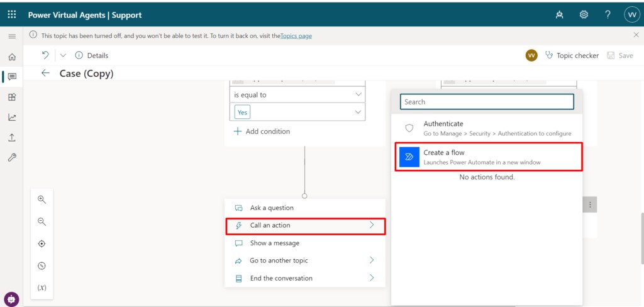Click Add condition
This screenshot has height=307, width=644.
tap(262, 131)
